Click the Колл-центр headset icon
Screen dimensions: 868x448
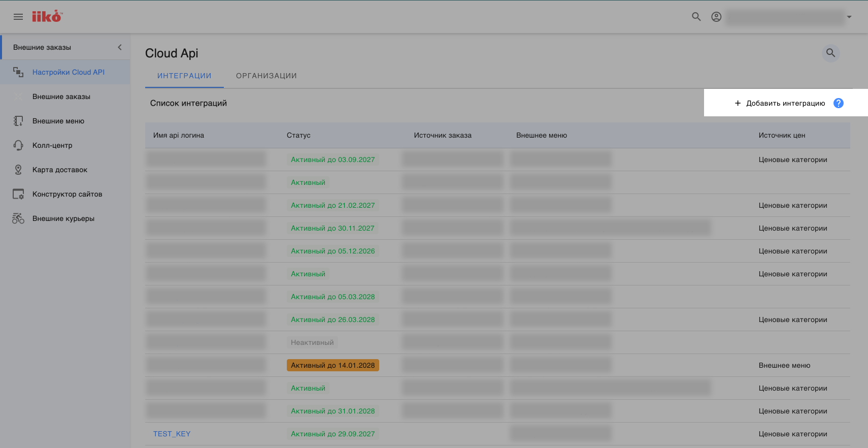coord(18,145)
